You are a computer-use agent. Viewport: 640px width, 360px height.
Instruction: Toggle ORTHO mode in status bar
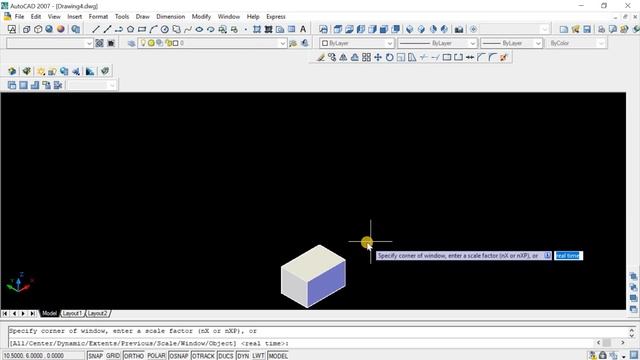(133, 356)
